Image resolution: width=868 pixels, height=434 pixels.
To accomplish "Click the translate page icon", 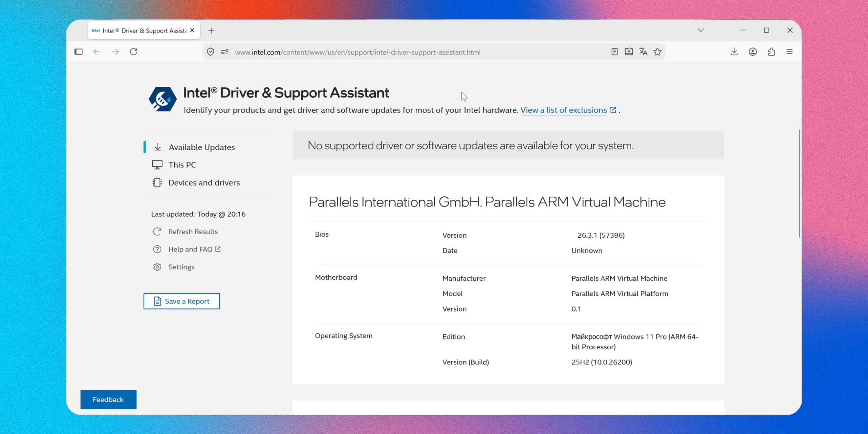I will tap(643, 52).
